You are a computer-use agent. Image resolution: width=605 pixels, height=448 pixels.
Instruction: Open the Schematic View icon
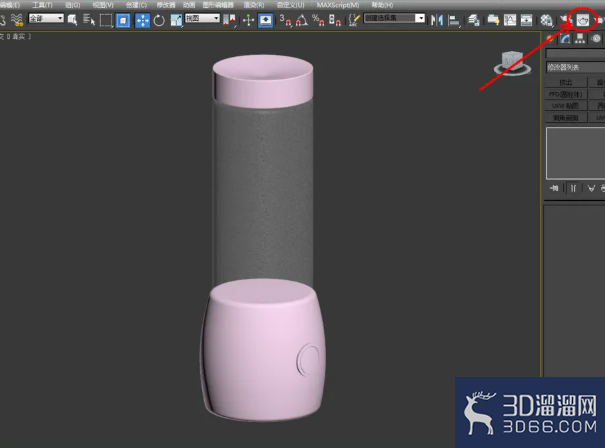pyautogui.click(x=526, y=20)
